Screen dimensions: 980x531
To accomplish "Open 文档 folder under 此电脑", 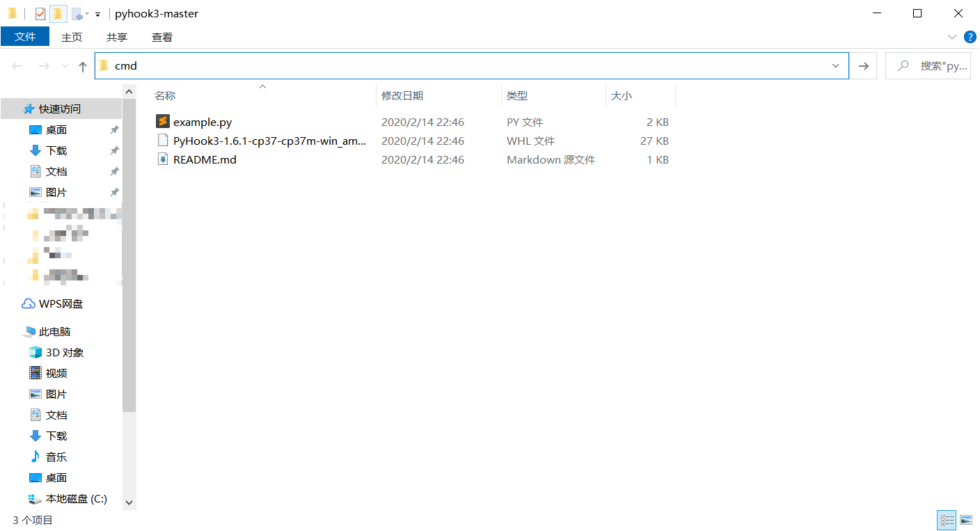I will (x=56, y=415).
